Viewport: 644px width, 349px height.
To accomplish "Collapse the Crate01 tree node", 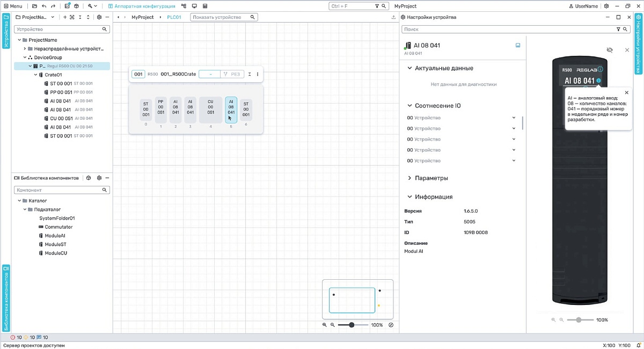I will [x=35, y=75].
